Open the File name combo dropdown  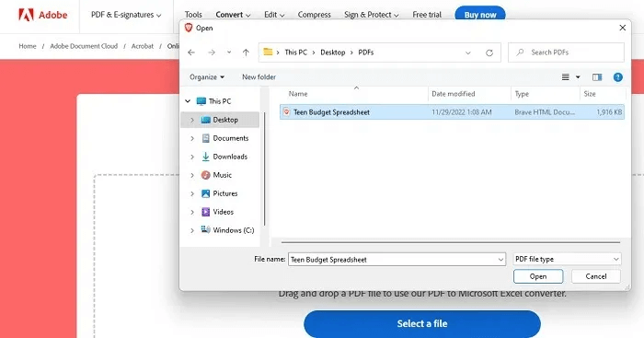point(500,260)
